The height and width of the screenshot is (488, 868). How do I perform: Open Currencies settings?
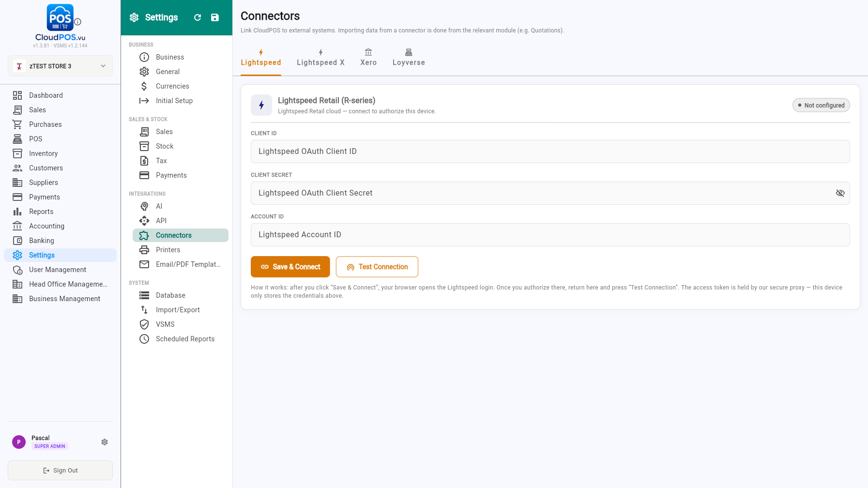point(180,86)
